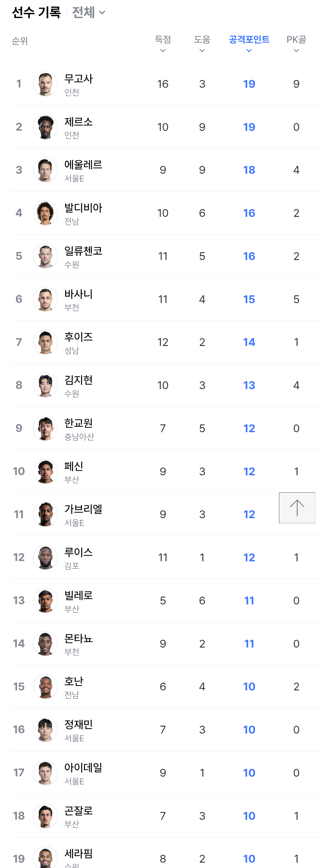Image resolution: width=323 pixels, height=868 pixels.
Task: Click 제르소's profile photo
Action: click(x=45, y=127)
